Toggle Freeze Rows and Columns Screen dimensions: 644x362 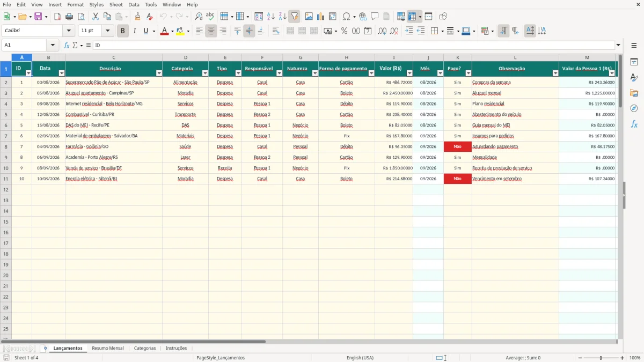[x=412, y=17]
